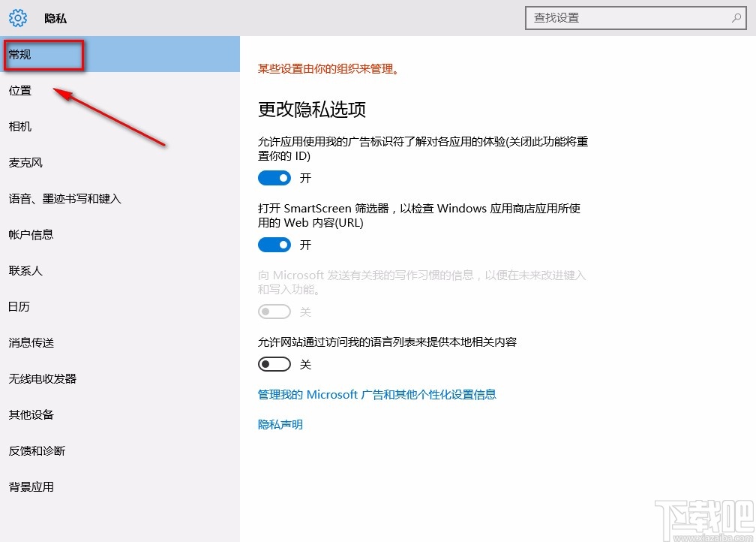Screen dimensions: 756x542
Task: Select 相机 in the privacy sidebar
Action: coord(19,126)
